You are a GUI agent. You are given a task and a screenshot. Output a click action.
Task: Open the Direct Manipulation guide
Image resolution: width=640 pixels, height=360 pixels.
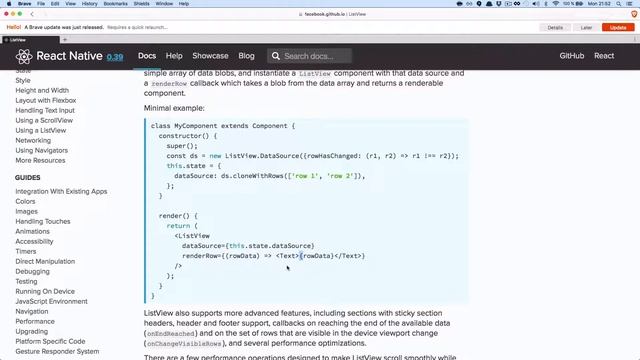(45, 261)
